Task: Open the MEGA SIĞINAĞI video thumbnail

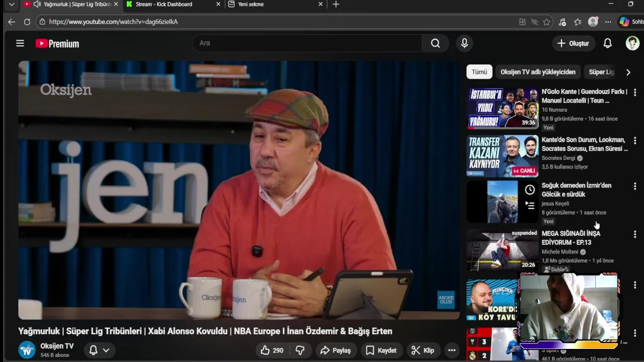Action: (x=502, y=250)
